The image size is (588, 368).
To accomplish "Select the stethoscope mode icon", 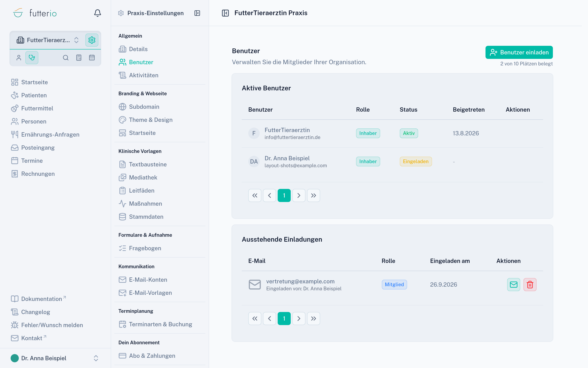I will click(x=32, y=58).
